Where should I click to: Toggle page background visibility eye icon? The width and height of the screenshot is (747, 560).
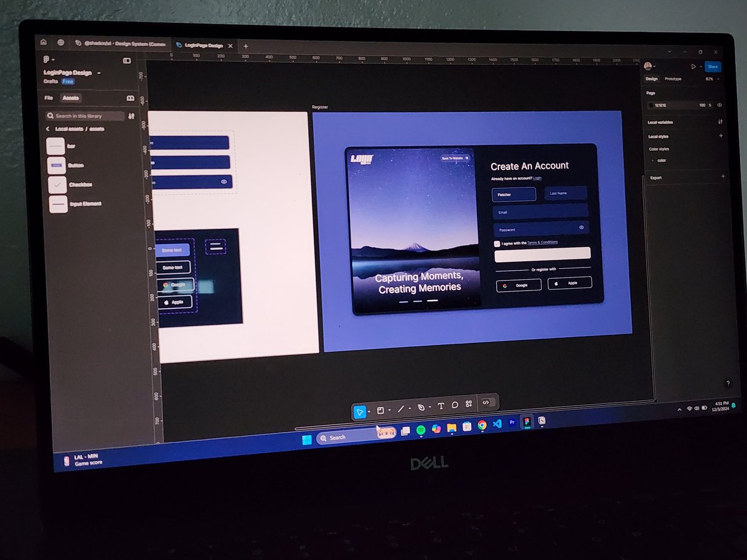[x=720, y=105]
